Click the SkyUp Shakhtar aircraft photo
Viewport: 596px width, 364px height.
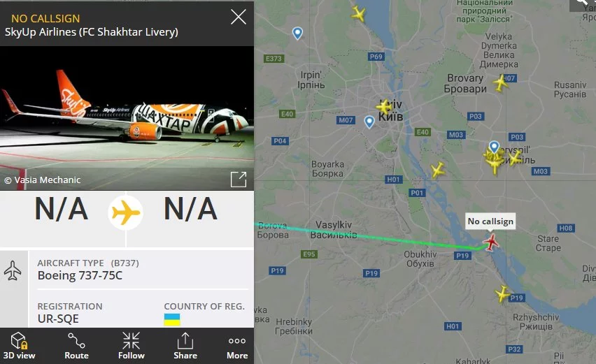[127, 118]
